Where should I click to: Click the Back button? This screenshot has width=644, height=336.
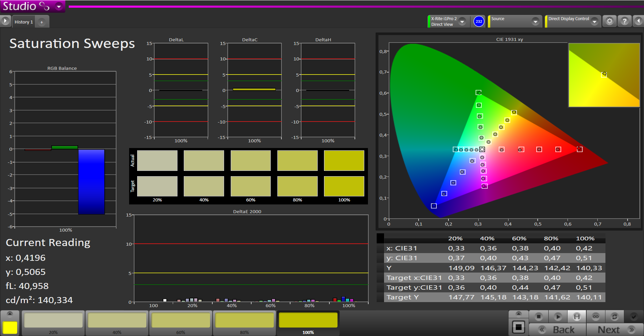(x=557, y=330)
